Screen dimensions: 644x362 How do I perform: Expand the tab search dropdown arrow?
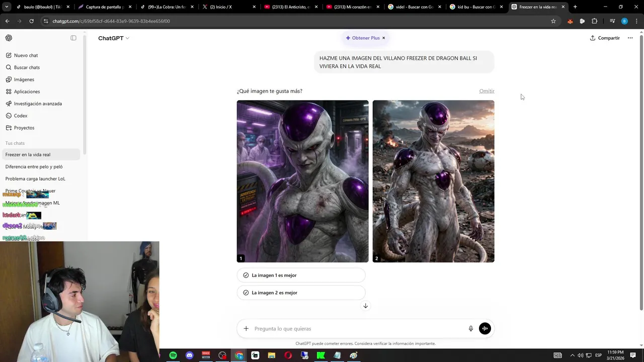click(7, 7)
